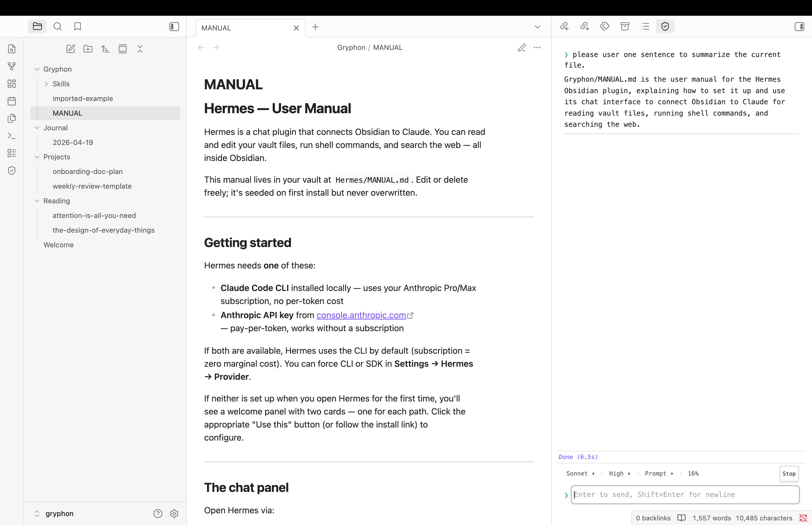Screen dimensions: 812x525
Task: Open the file explorer tab icon
Action: pyautogui.click(x=37, y=27)
